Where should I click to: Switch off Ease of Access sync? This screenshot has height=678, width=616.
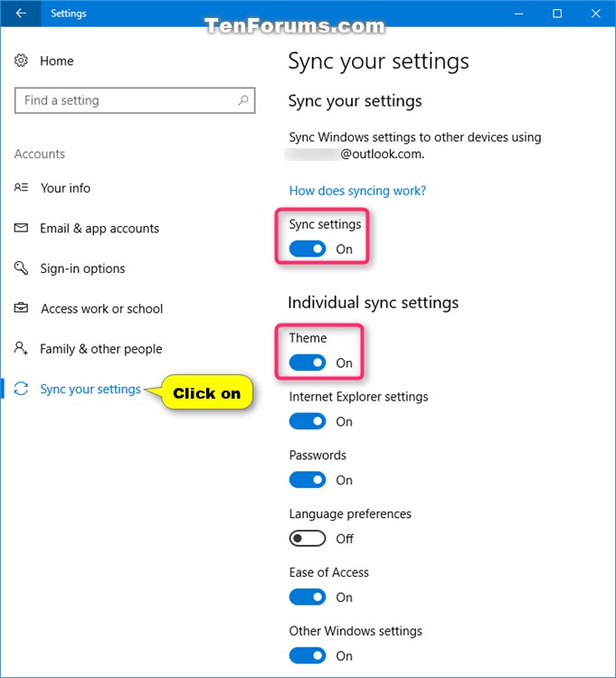308,598
